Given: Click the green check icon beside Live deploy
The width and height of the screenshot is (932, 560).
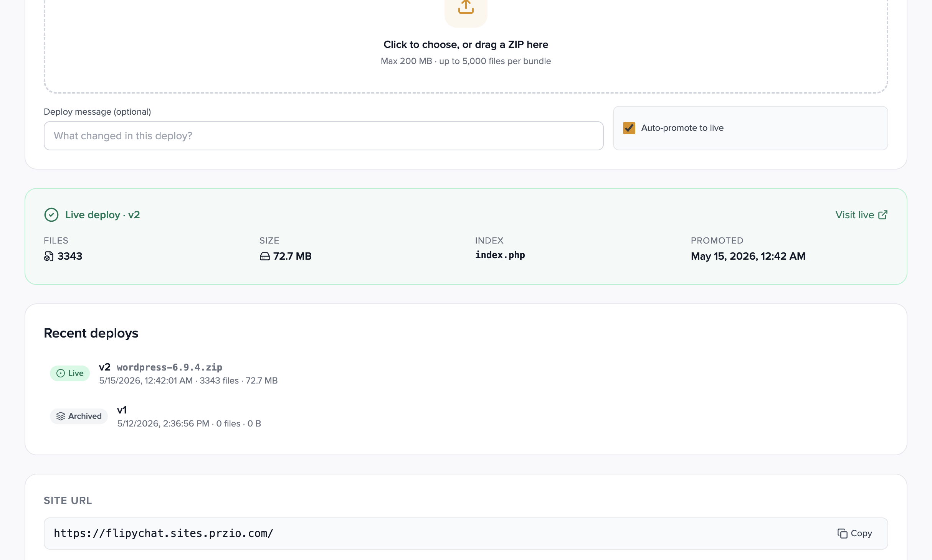Looking at the screenshot, I should point(51,215).
